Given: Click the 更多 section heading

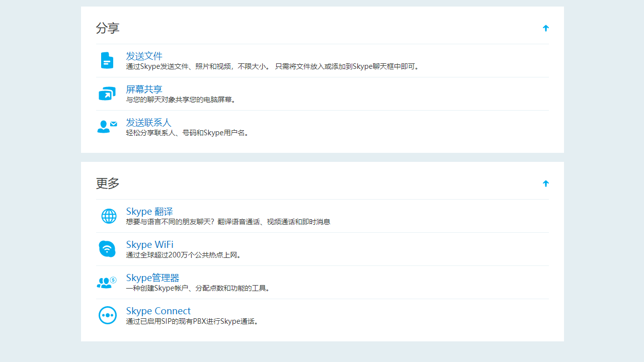Looking at the screenshot, I should click(107, 184).
